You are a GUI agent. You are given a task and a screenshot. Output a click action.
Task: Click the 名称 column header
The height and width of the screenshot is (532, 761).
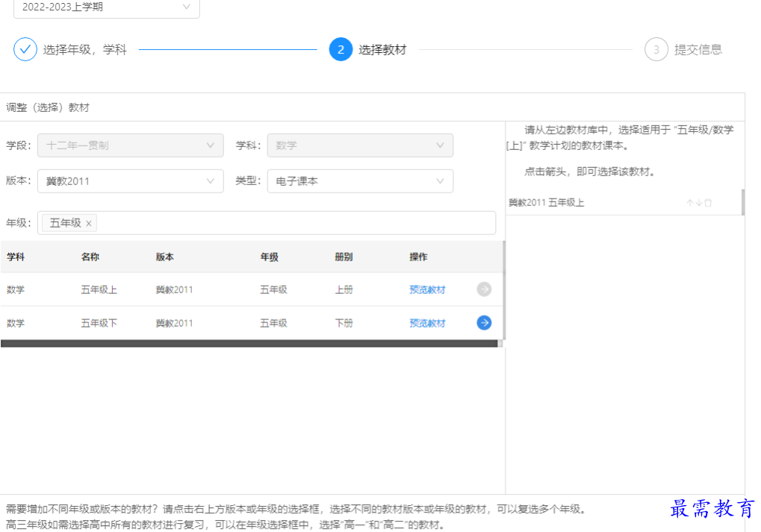point(90,257)
